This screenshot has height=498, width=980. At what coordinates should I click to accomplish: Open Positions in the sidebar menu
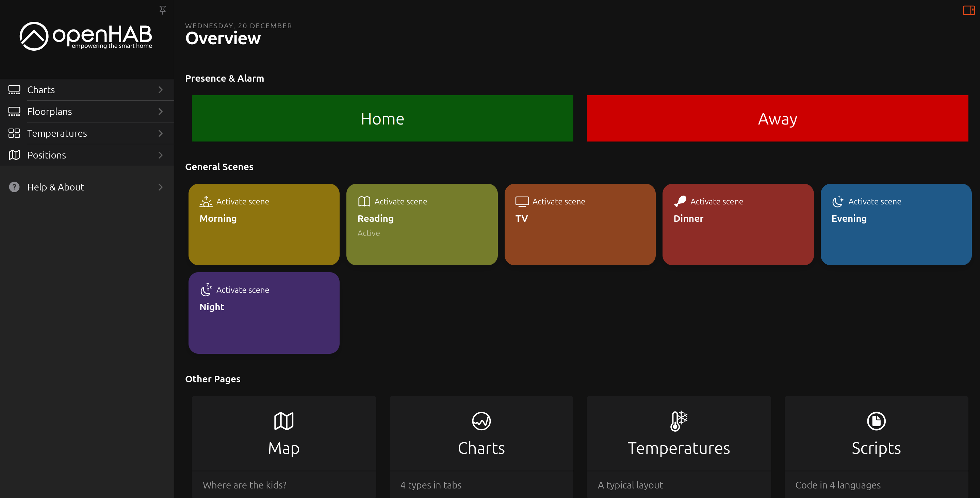pos(87,155)
